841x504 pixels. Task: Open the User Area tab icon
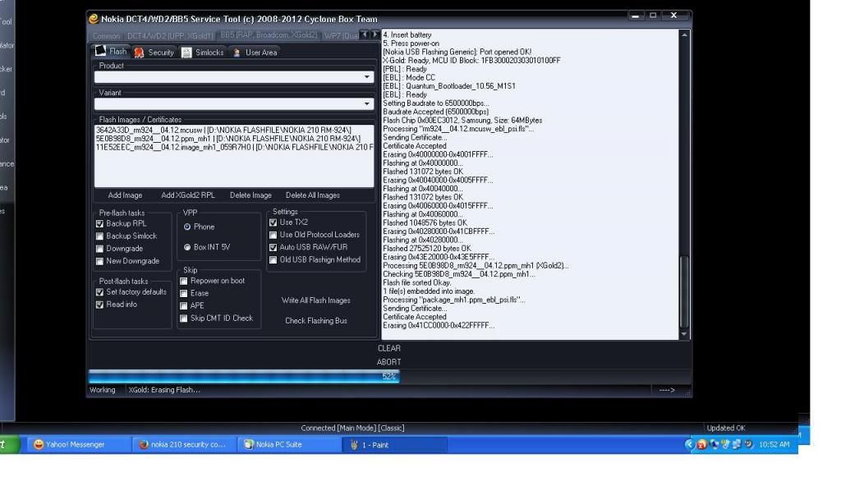[x=237, y=53]
